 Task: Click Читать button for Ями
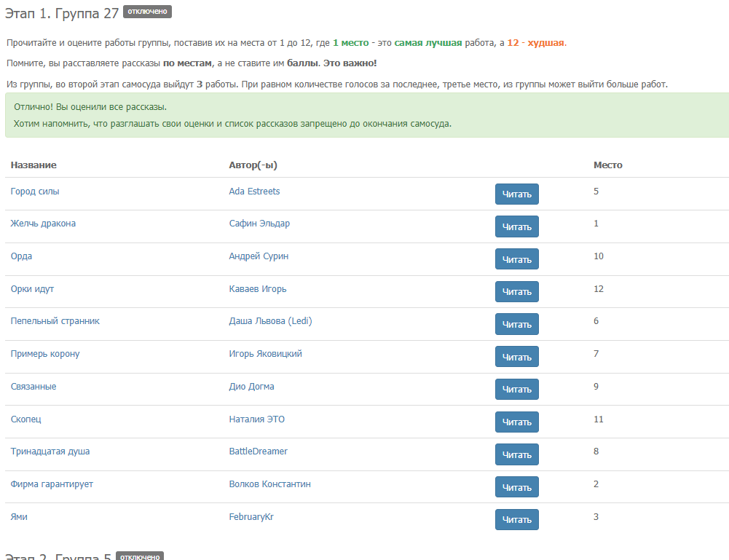click(517, 519)
